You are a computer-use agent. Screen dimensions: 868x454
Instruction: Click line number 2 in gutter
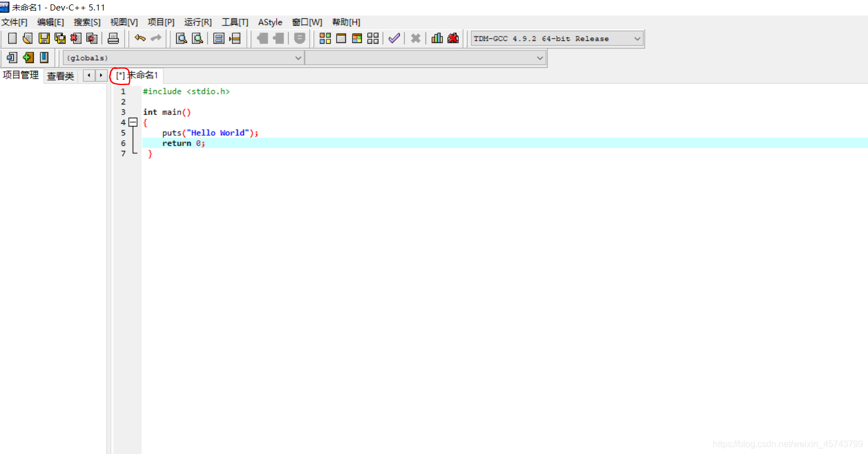[x=123, y=102]
